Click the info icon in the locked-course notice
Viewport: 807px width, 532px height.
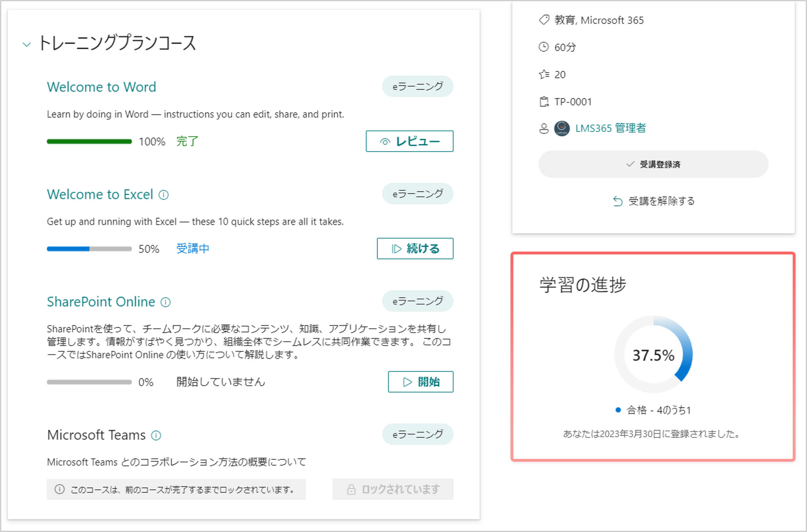point(59,489)
